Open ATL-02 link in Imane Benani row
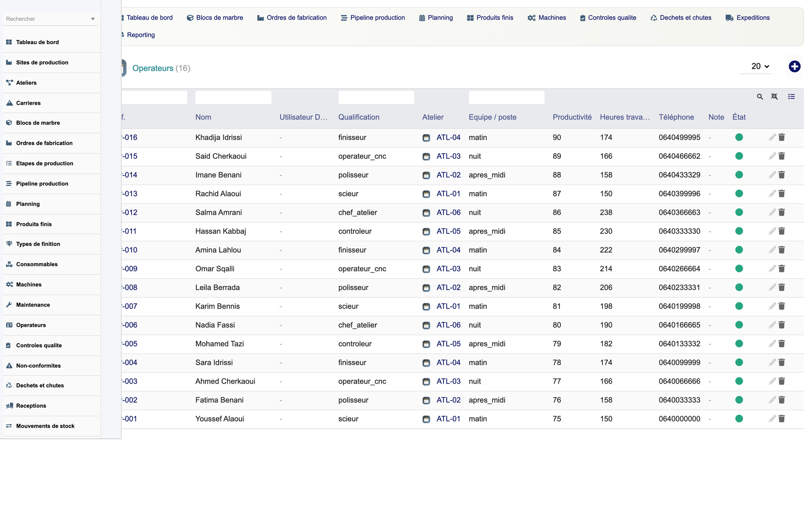This screenshot has height=507, width=812. [x=449, y=175]
